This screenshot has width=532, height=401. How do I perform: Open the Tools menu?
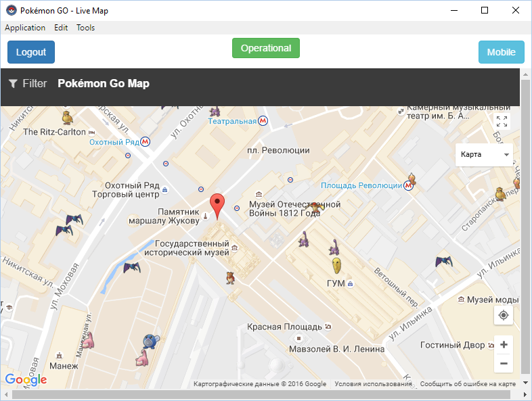coord(85,28)
